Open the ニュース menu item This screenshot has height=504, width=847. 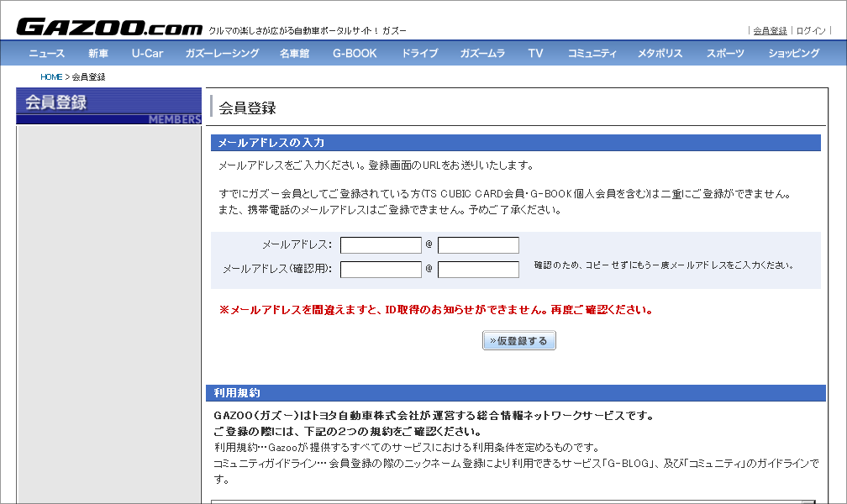point(46,54)
